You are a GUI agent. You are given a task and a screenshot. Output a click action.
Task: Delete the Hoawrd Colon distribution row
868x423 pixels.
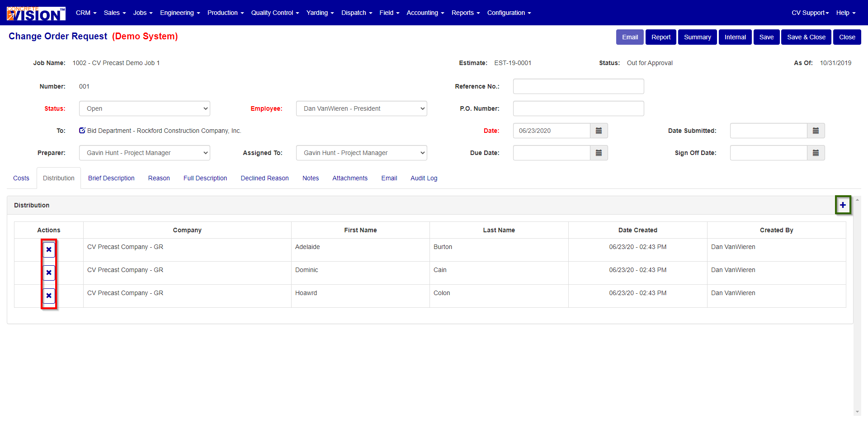[49, 296]
